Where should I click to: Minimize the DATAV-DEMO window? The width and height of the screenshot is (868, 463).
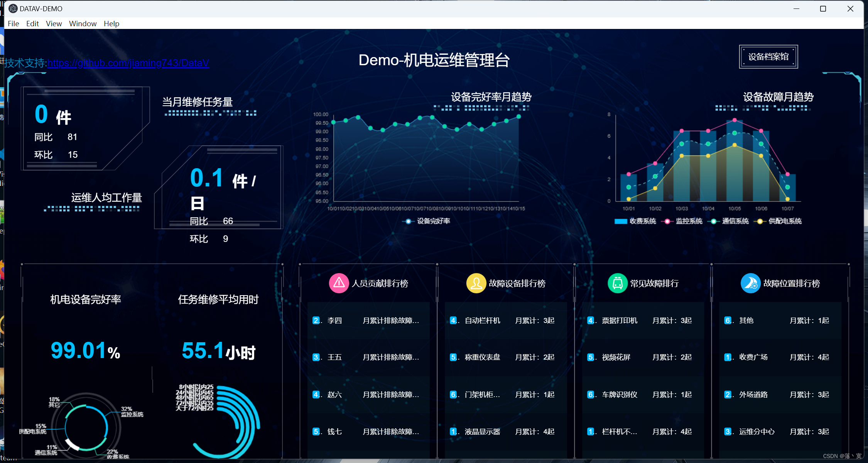pyautogui.click(x=796, y=8)
